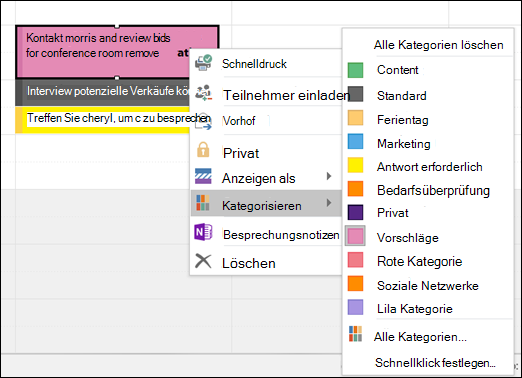Click the Anzeigen als striped icon

203,176
